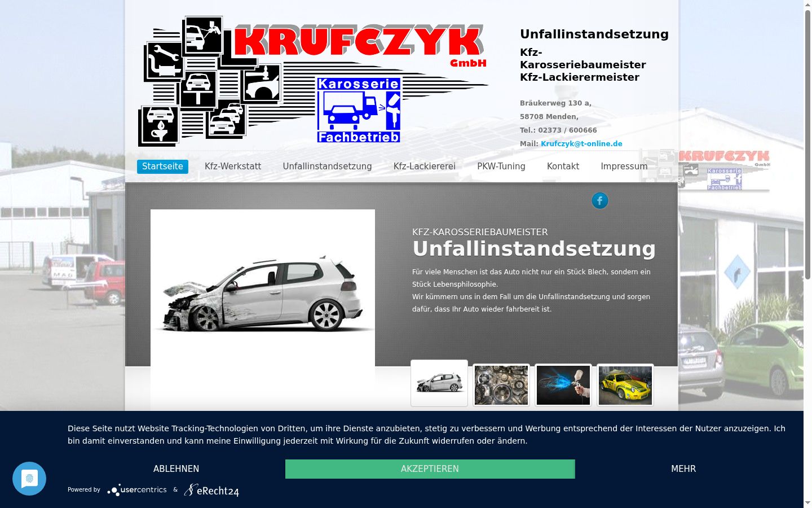Image resolution: width=812 pixels, height=508 pixels.
Task: Open the Facebook icon link
Action: pos(600,200)
